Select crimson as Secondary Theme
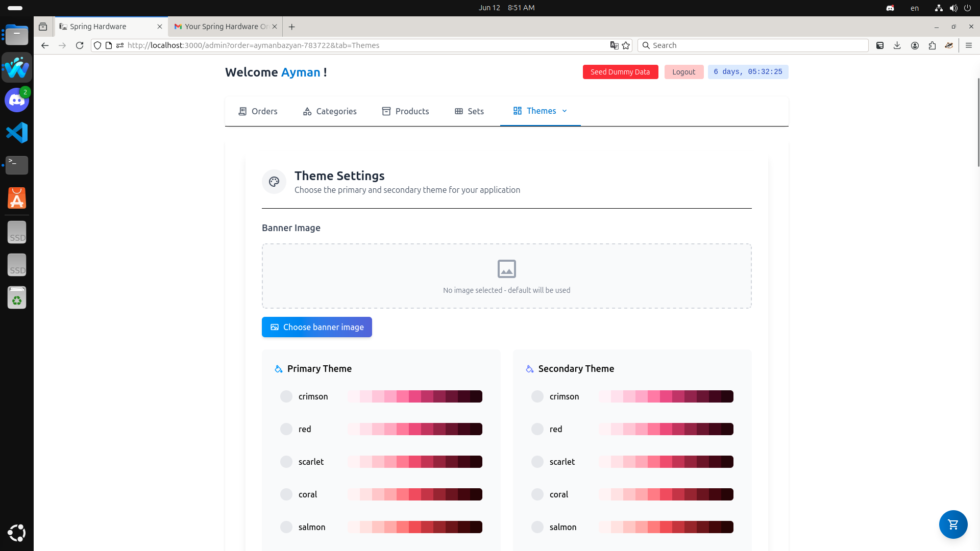980x551 pixels. click(x=537, y=396)
